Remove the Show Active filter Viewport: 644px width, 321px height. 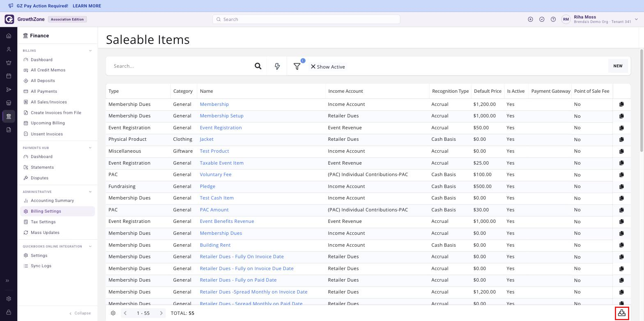coord(313,66)
